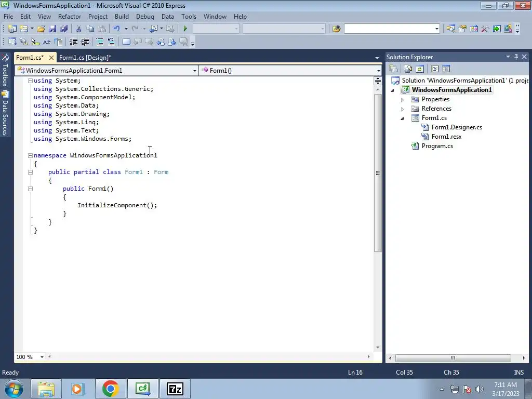Open the Toolbox via hammer and wrench icon

click(x=485, y=29)
